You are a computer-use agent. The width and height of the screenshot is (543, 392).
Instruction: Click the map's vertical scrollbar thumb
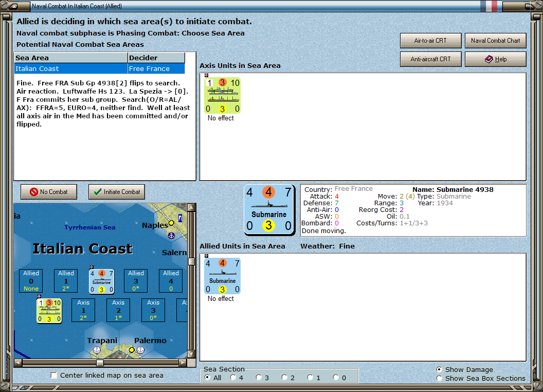point(191,261)
